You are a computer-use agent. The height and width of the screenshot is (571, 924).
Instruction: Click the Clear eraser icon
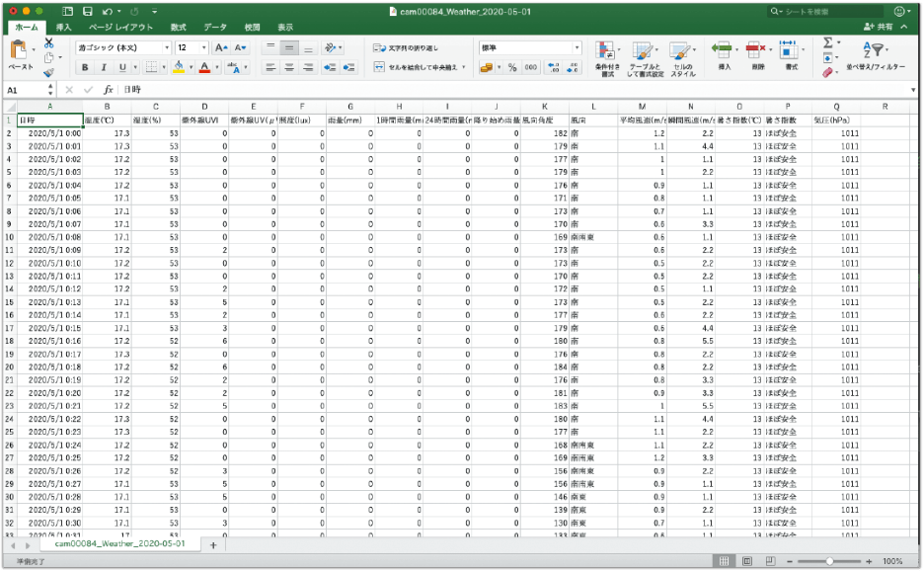(x=828, y=72)
